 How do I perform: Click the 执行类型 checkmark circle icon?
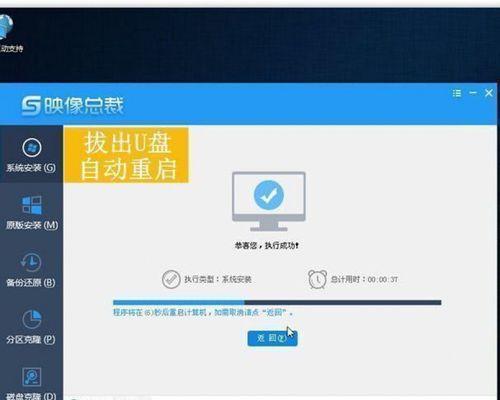click(171, 279)
